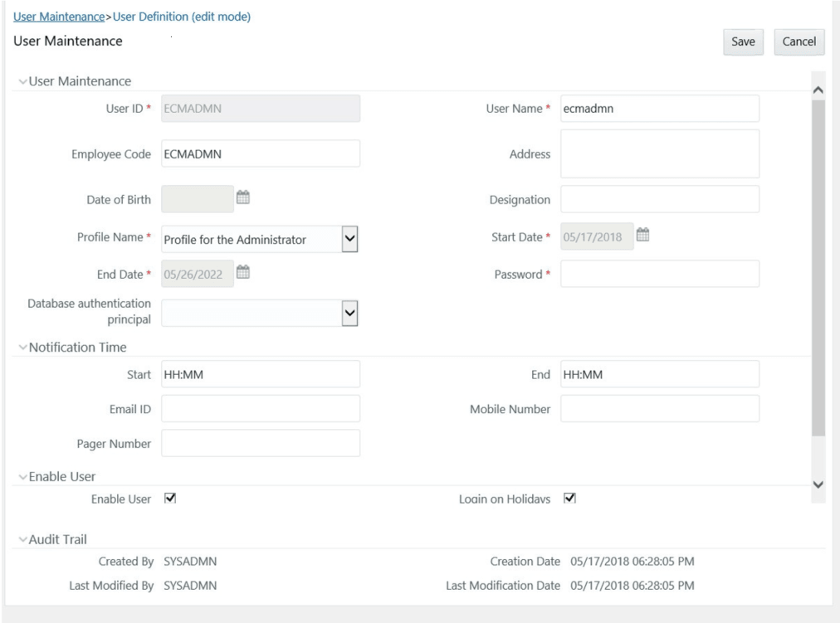Save the user definition changes
This screenshot has width=840, height=623.
click(x=742, y=42)
